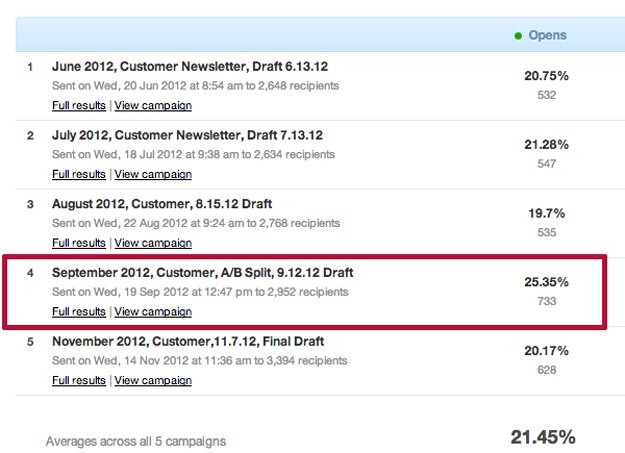Viewport: 625px width, 453px height.
Task: Open Full results for July 2012 newsletter
Action: point(79,174)
